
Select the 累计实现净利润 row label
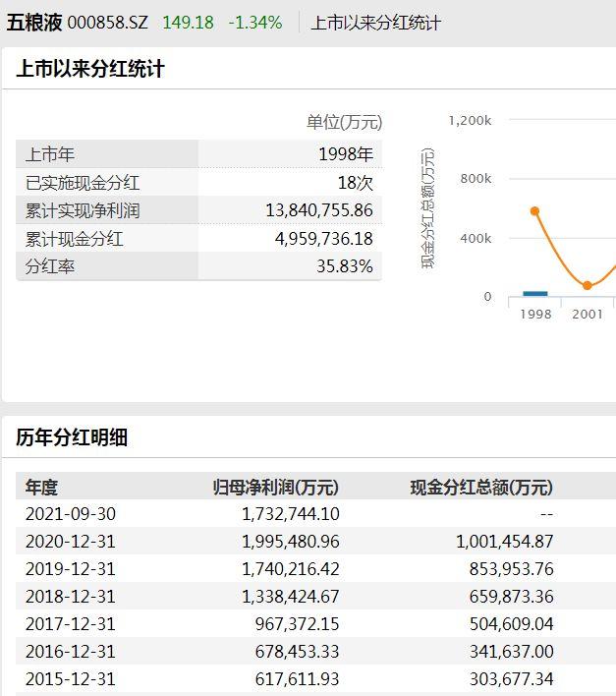[83, 210]
